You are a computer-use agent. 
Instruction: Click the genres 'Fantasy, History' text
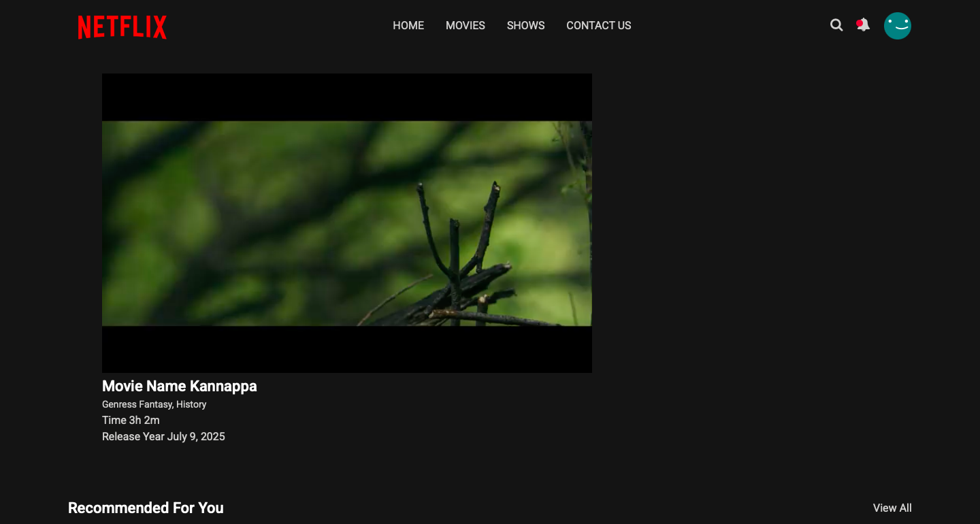153,404
